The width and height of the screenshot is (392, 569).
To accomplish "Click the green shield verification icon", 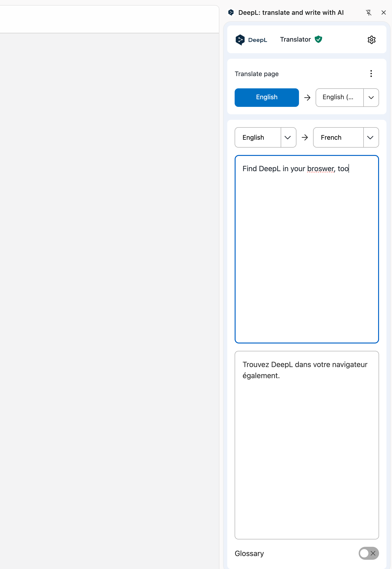I will pos(318,39).
